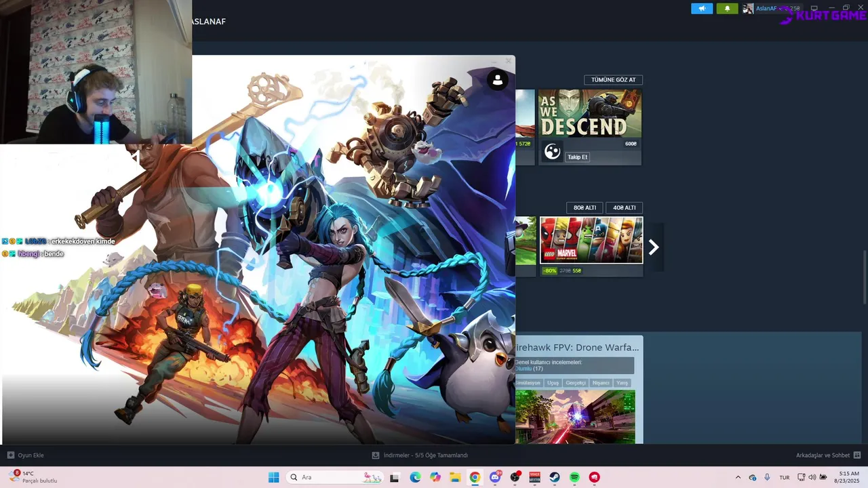Viewport: 868px width, 488px height.
Task: Open the AslanAF account avatar
Action: point(748,8)
